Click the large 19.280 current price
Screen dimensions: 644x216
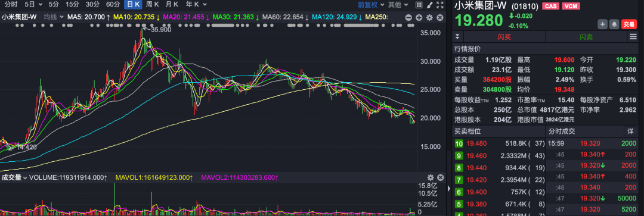click(x=478, y=20)
